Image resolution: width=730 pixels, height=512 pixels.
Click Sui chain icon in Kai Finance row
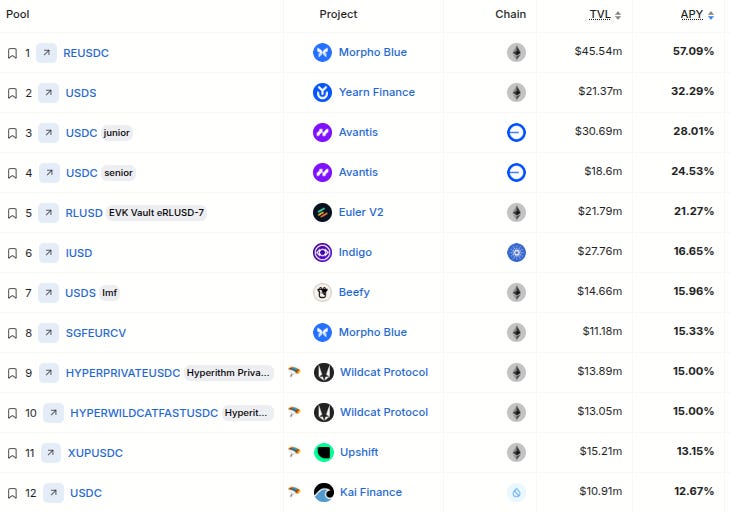click(x=516, y=492)
